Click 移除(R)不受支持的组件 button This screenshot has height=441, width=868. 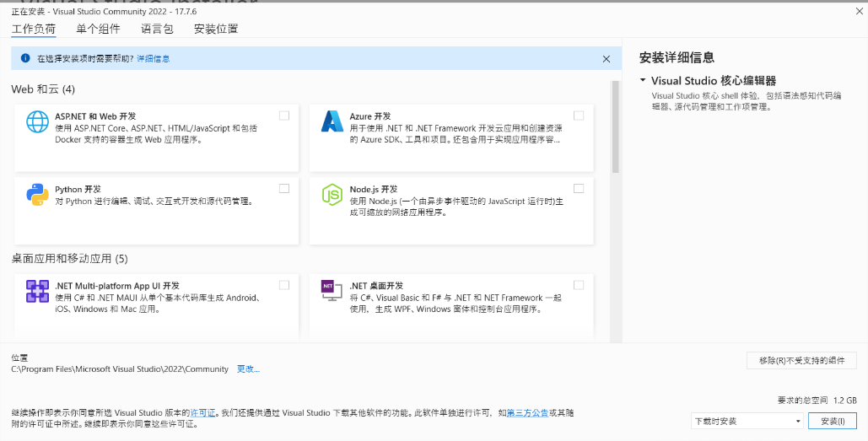[801, 361]
